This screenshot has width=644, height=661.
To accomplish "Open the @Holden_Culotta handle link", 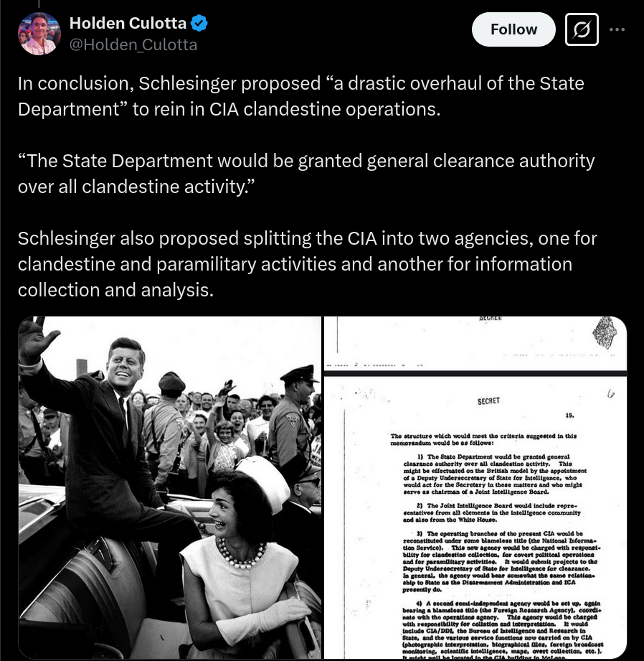I will [133, 44].
